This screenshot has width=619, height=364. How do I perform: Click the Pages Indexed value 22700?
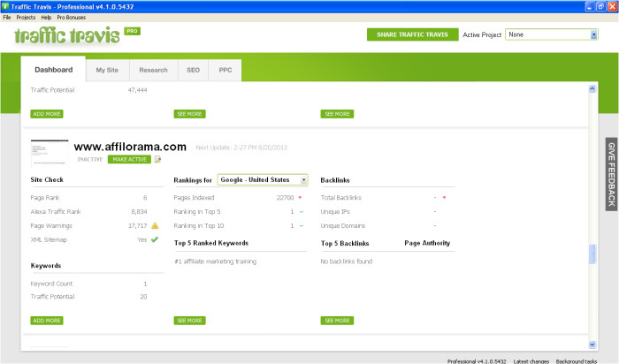click(x=285, y=198)
